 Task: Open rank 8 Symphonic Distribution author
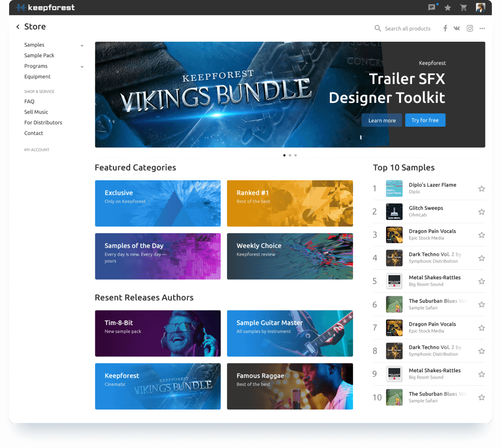[433, 354]
